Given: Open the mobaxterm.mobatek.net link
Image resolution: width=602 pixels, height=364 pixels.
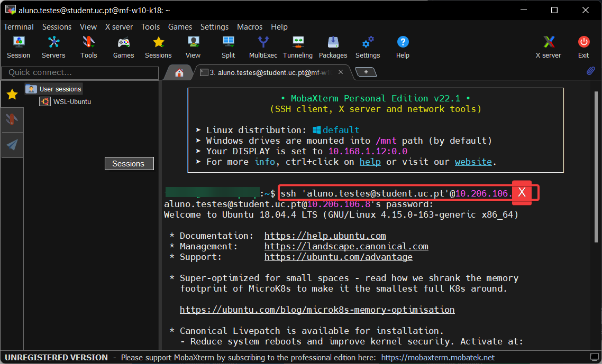Looking at the screenshot, I should point(437,358).
